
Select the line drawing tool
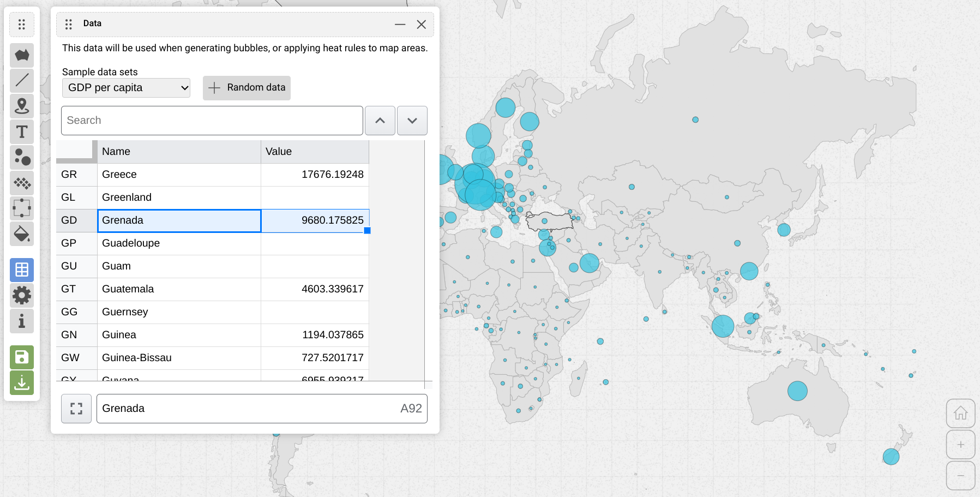tap(22, 81)
